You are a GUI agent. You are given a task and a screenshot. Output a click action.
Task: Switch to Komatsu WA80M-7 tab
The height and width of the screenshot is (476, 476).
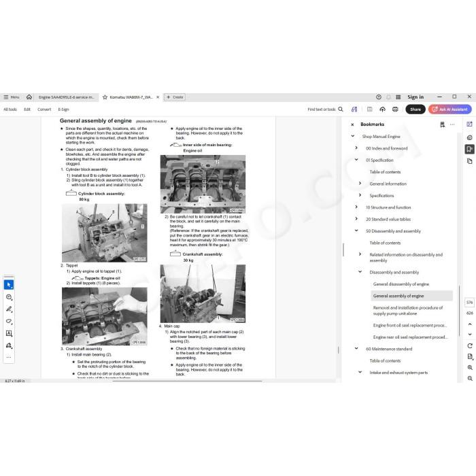coord(131,97)
